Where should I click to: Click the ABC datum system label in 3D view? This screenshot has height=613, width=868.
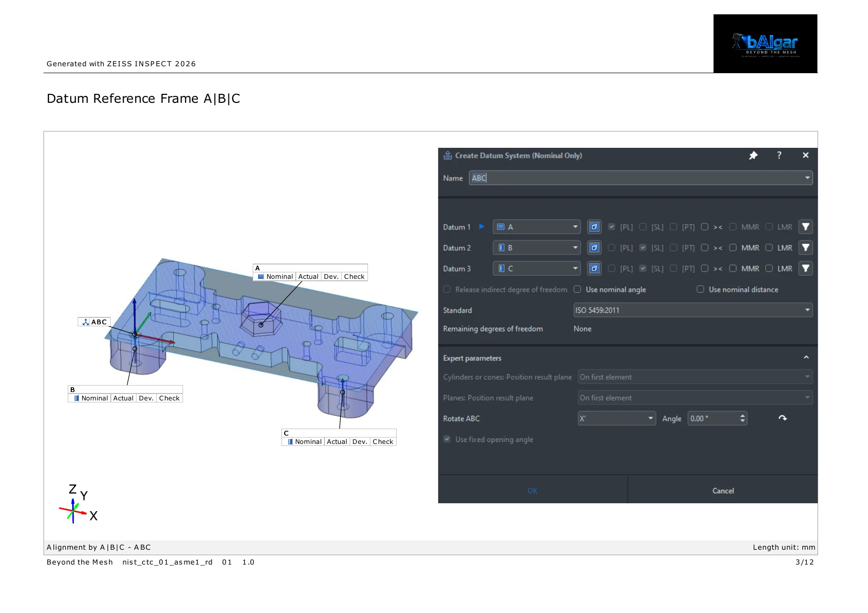(94, 322)
